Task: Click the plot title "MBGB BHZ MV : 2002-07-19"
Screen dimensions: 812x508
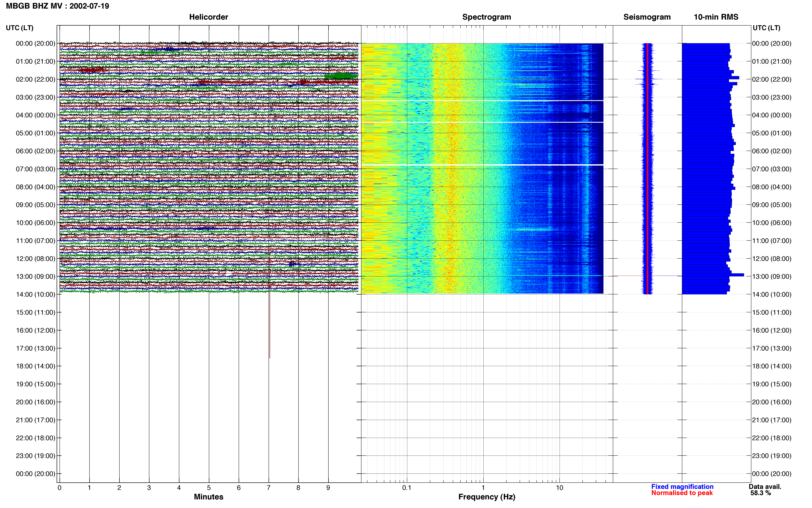Action: (57, 6)
